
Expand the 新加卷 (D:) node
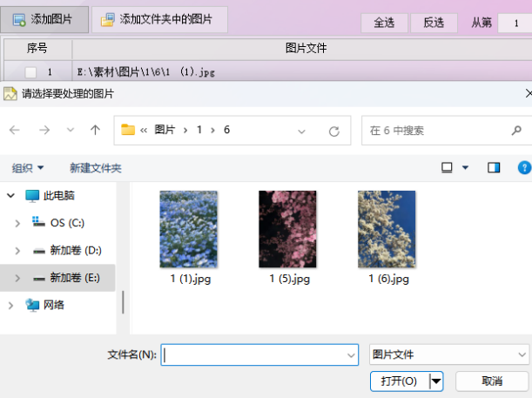[17, 251]
